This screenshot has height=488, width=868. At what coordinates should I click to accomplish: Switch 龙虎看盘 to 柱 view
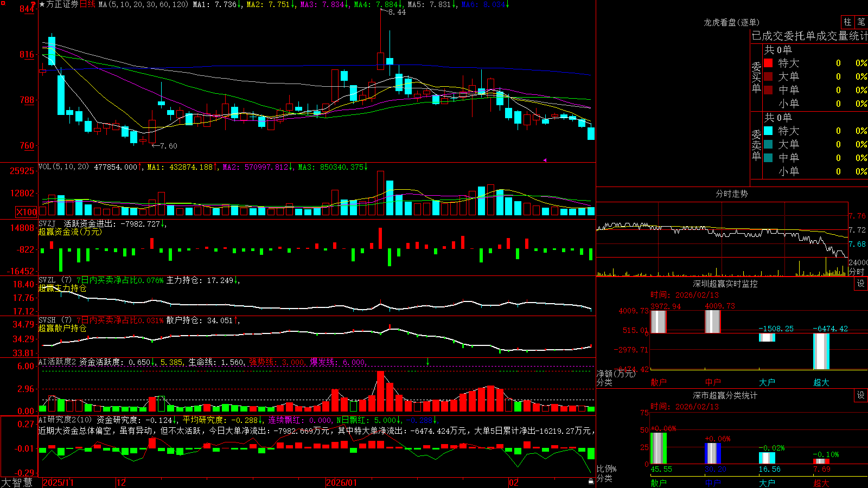[847, 22]
